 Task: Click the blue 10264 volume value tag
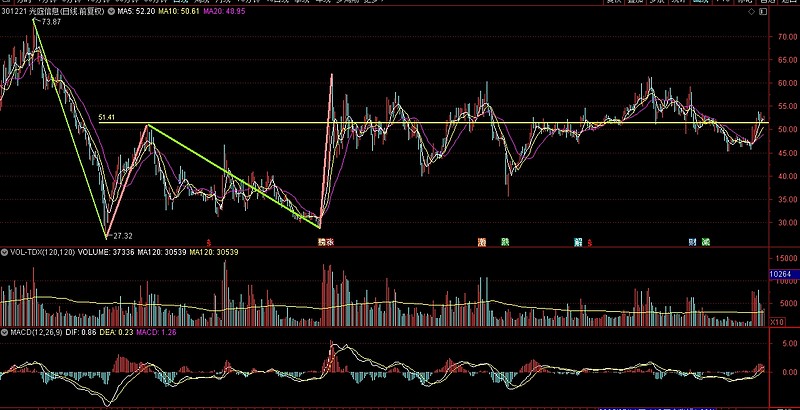click(x=784, y=274)
